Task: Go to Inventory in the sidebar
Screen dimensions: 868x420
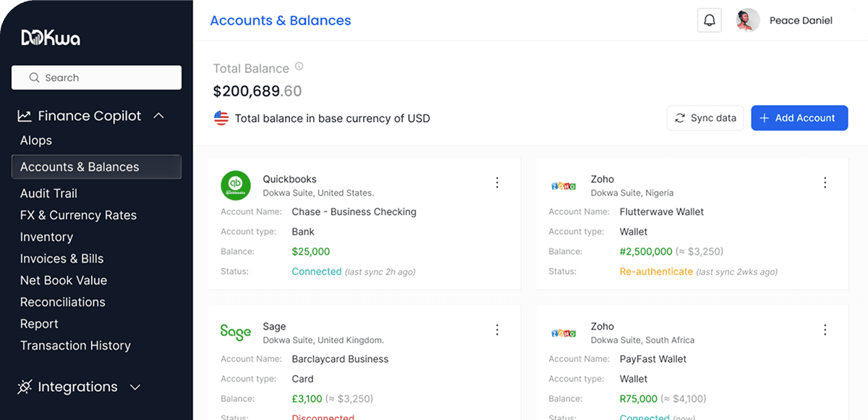Action: coord(46,237)
